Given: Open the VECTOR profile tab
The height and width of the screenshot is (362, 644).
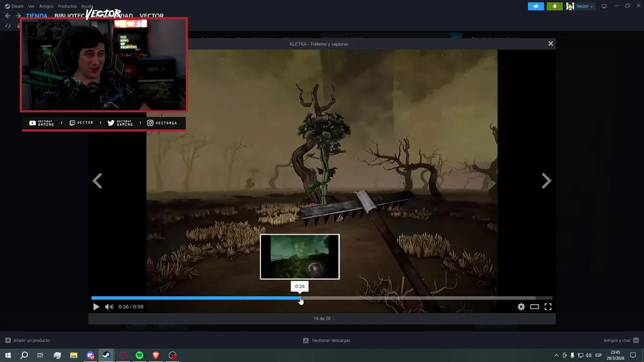Looking at the screenshot, I should coord(151,16).
